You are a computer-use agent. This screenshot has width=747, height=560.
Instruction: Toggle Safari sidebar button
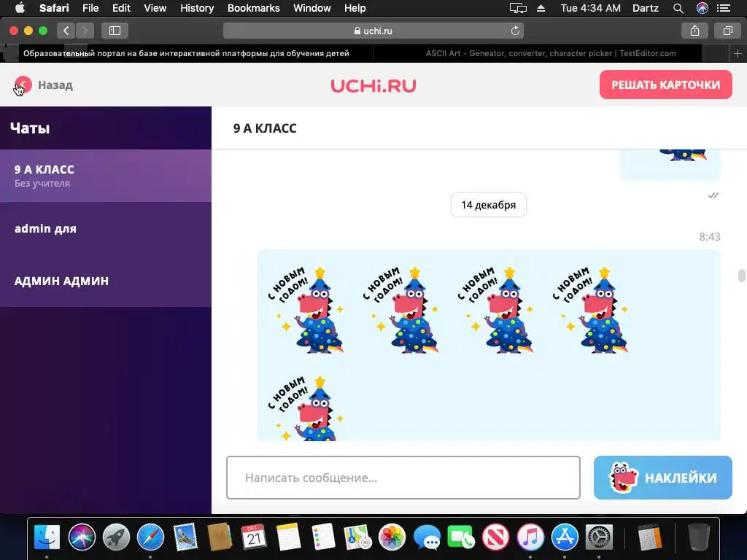115,31
